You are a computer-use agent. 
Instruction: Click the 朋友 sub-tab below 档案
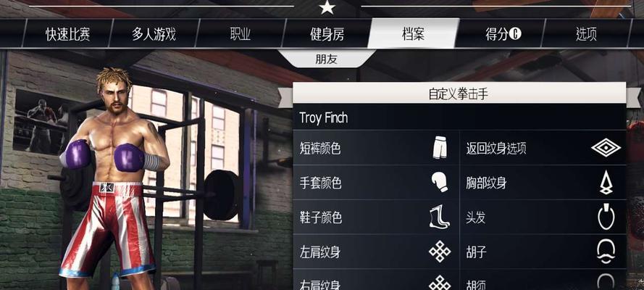327,59
